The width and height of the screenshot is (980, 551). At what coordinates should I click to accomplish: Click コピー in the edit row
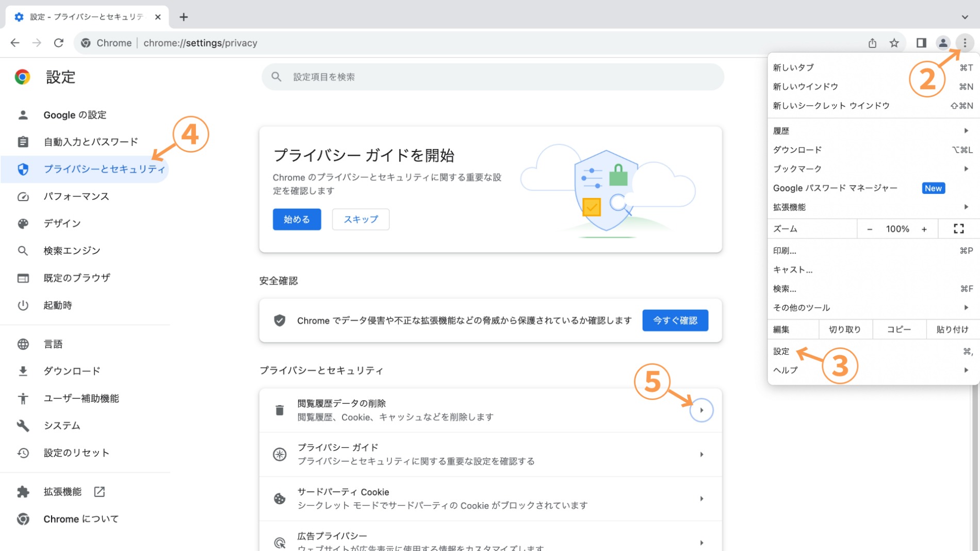pyautogui.click(x=899, y=329)
